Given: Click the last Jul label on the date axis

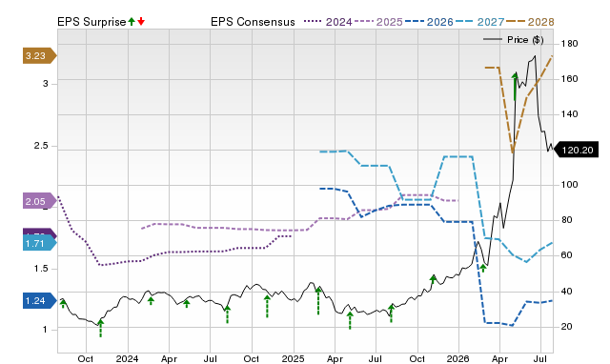Looking at the screenshot, I should [540, 358].
